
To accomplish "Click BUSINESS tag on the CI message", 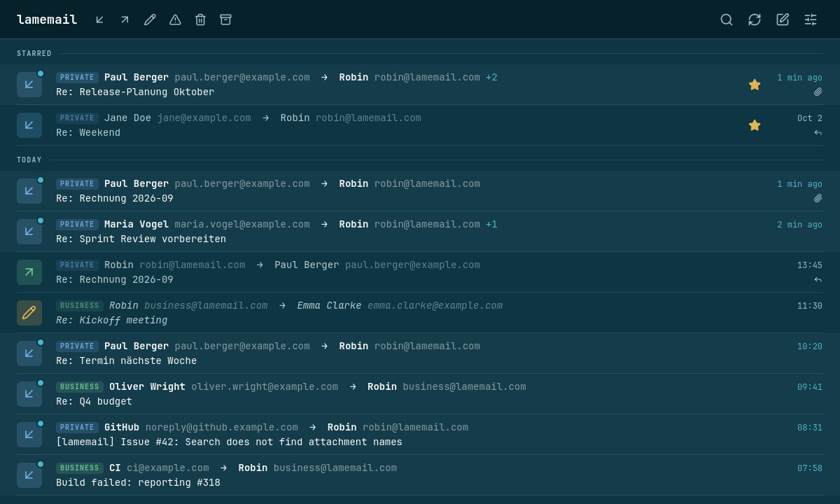I will (80, 468).
